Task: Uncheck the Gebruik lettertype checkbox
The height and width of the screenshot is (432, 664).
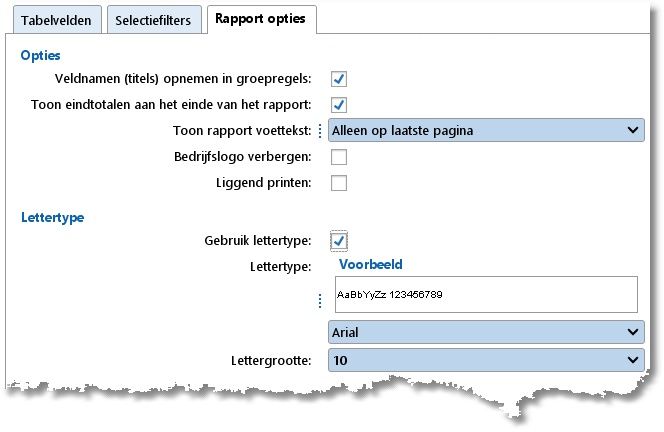Action: 339,239
